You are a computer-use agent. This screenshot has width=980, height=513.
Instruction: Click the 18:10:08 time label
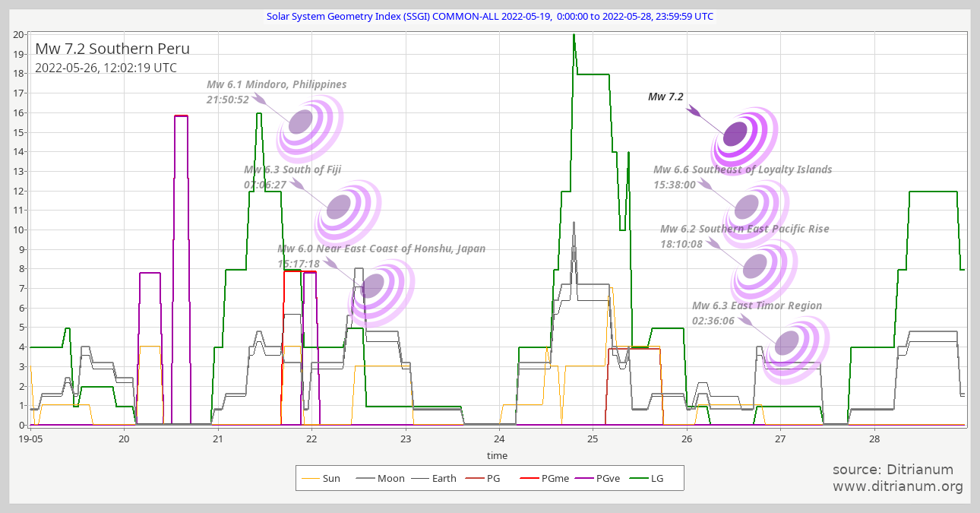click(681, 244)
